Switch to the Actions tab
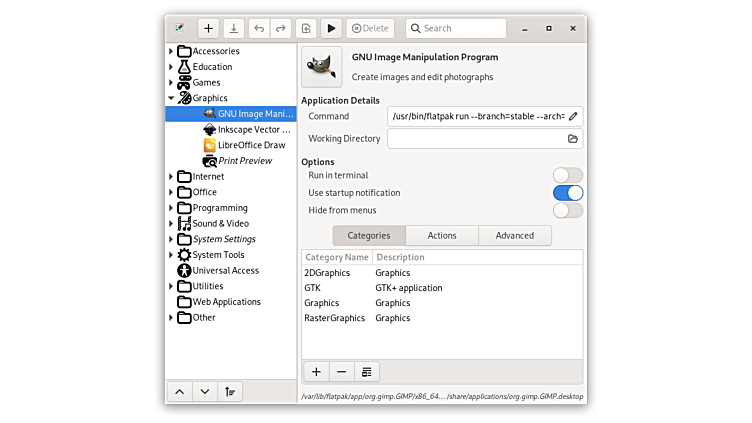Screen dimensions: 752x423 442,236
